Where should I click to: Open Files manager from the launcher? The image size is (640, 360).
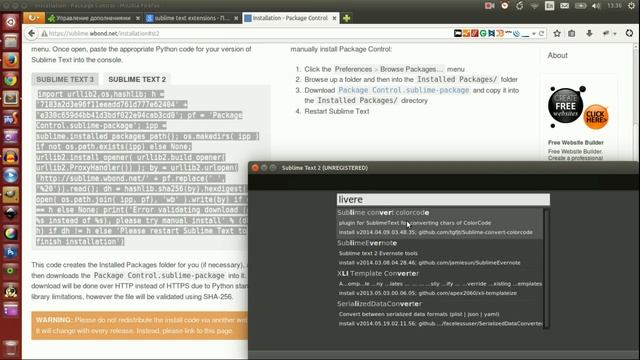click(x=11, y=41)
